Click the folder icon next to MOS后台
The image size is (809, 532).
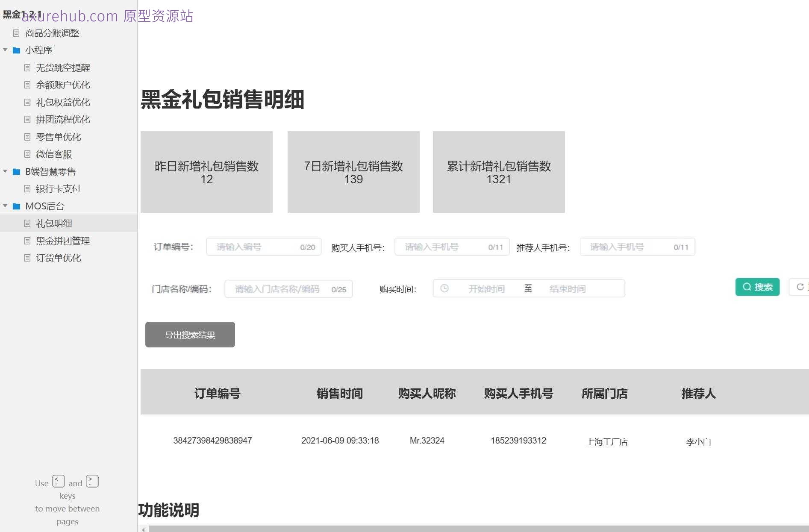[x=16, y=206]
